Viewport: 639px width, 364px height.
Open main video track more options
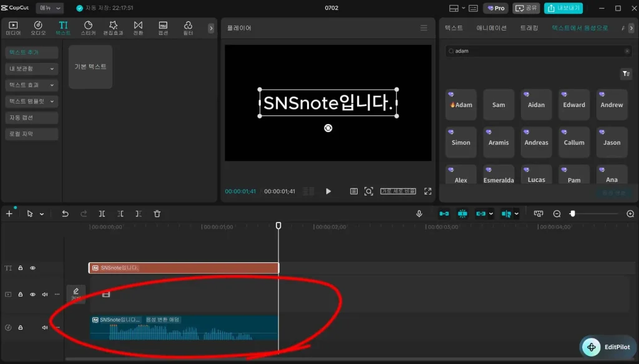point(57,294)
